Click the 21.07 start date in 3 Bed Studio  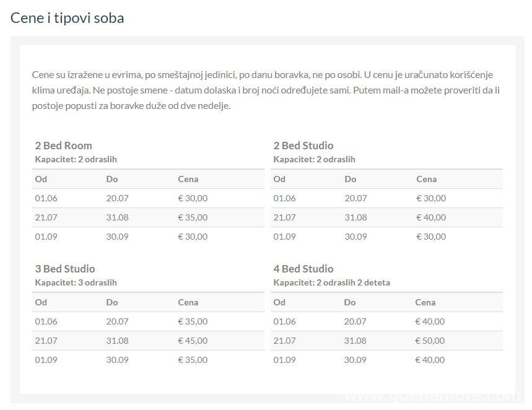[x=46, y=341]
